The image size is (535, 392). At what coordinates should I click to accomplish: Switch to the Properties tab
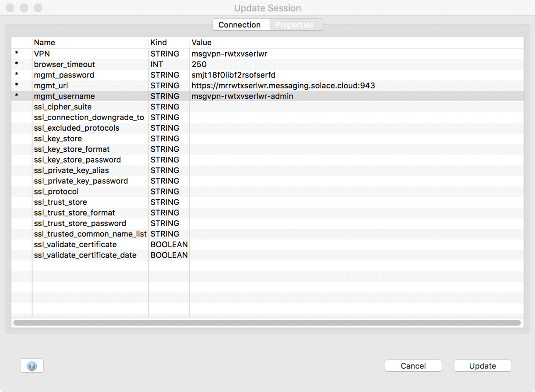pos(295,24)
